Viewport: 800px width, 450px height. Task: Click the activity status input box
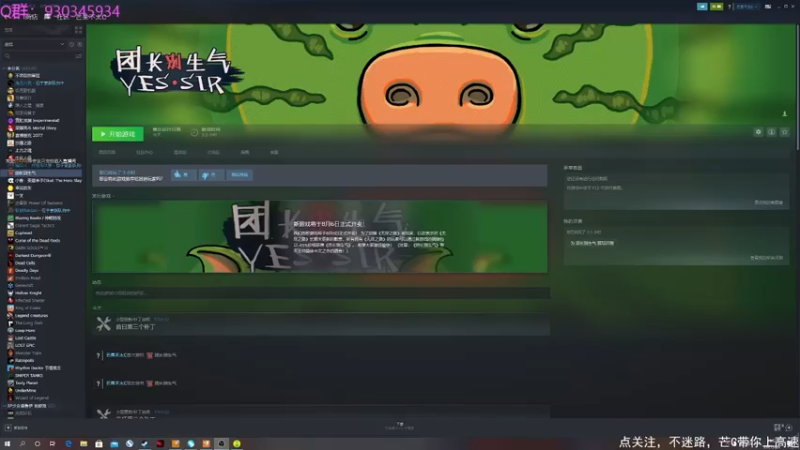pyautogui.click(x=321, y=293)
